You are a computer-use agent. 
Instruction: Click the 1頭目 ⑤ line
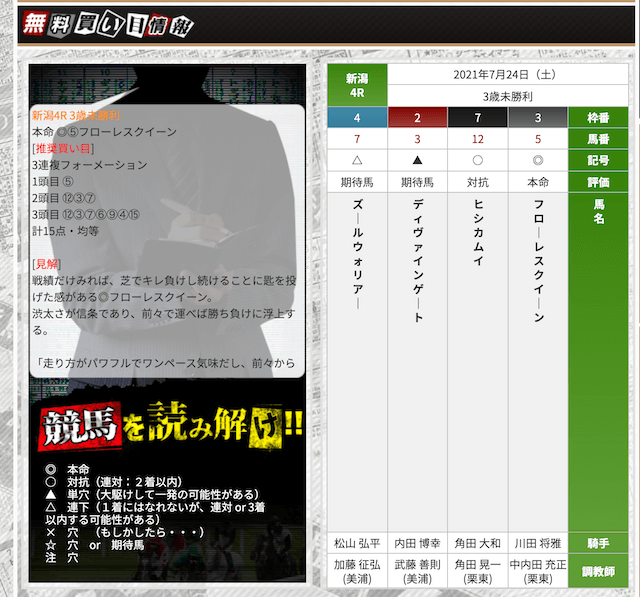(53, 182)
